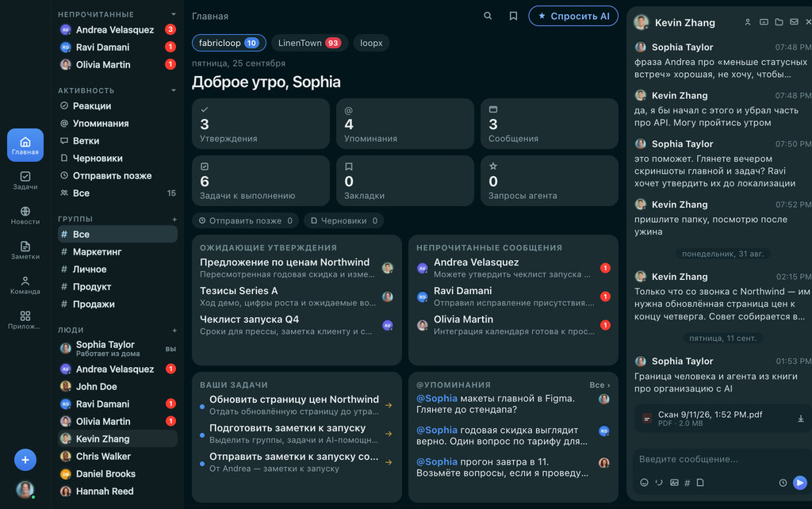Switch to the LinenTown workspace tab
The height and width of the screenshot is (509, 812).
(309, 43)
